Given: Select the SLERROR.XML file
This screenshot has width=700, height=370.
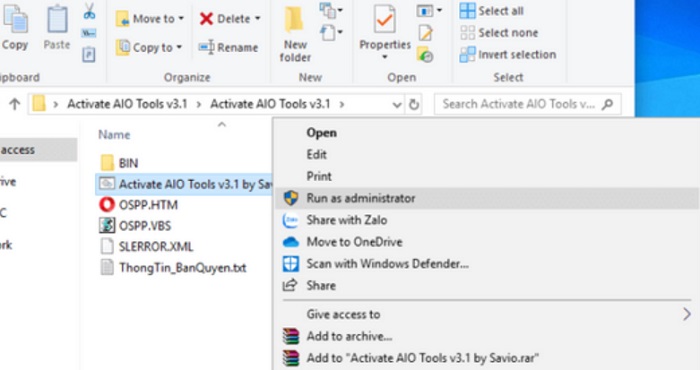Looking at the screenshot, I should [x=147, y=246].
